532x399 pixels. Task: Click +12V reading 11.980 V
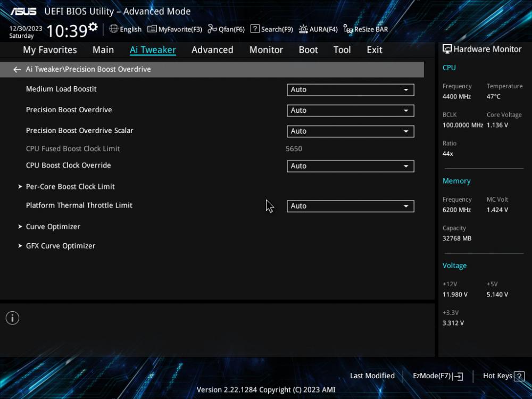tap(455, 295)
